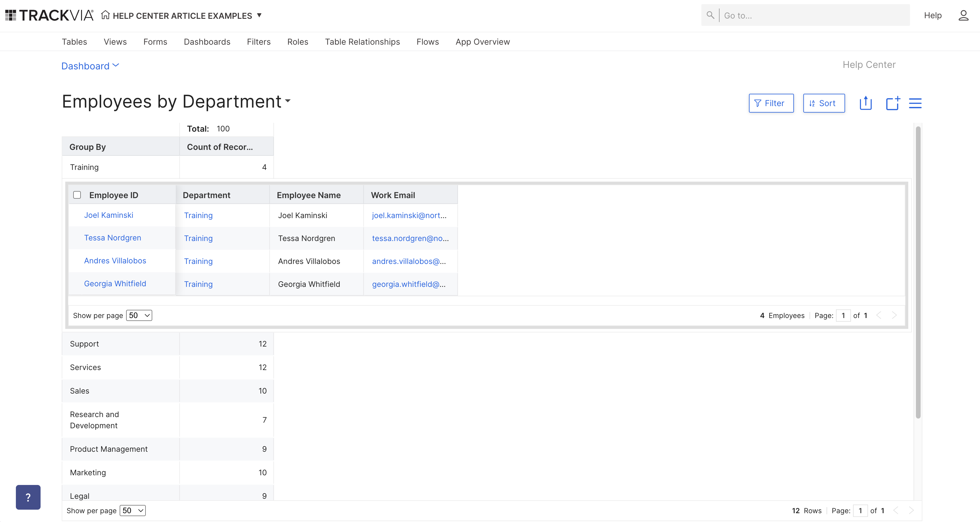980x522 pixels.
Task: Open the Forms menu
Action: pos(155,41)
